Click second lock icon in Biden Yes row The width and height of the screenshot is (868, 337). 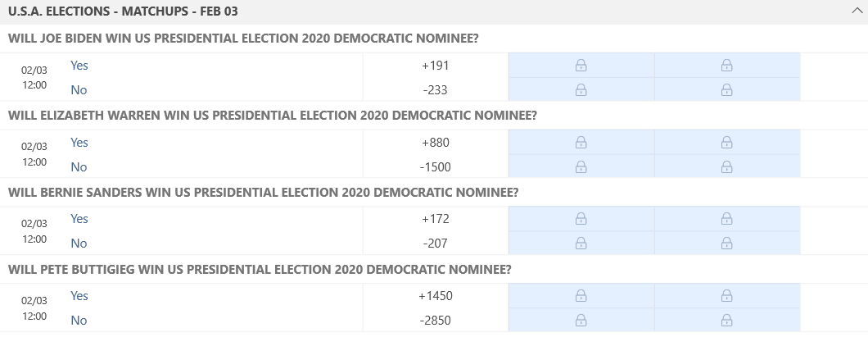727,66
